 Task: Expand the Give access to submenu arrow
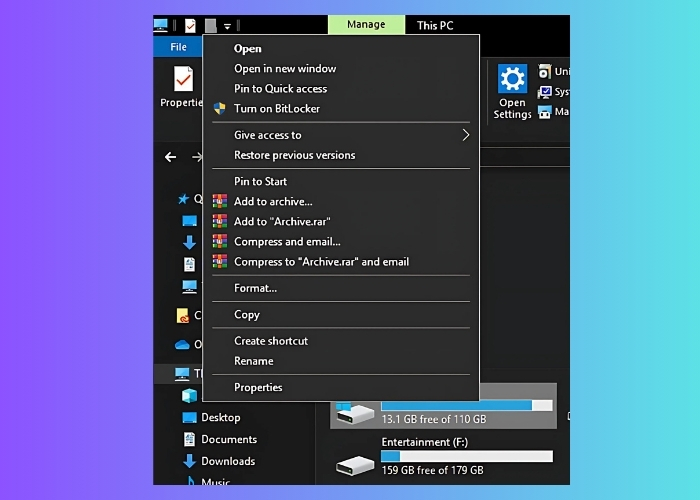point(465,135)
